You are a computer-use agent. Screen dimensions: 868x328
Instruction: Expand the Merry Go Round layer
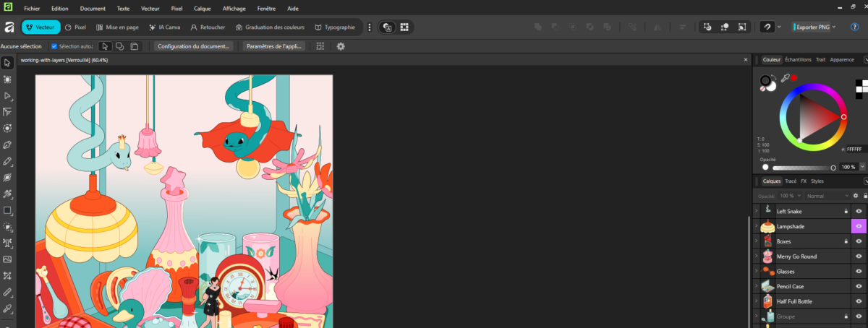tap(757, 256)
